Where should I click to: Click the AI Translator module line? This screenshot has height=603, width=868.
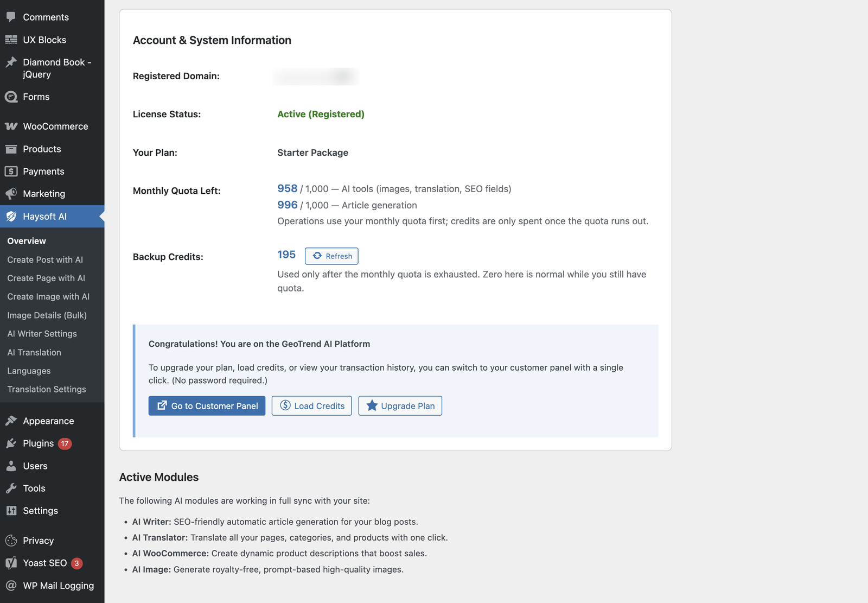click(290, 537)
